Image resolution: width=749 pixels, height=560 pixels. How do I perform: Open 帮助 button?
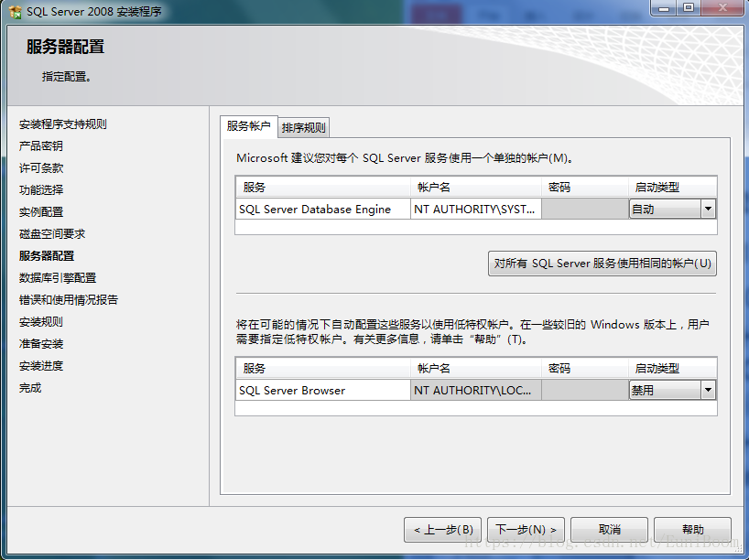692,530
